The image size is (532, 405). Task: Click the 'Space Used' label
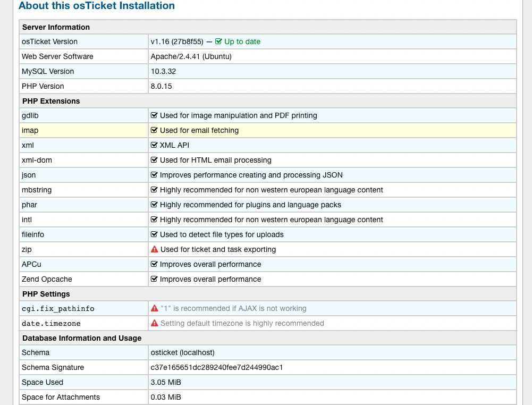43,383
